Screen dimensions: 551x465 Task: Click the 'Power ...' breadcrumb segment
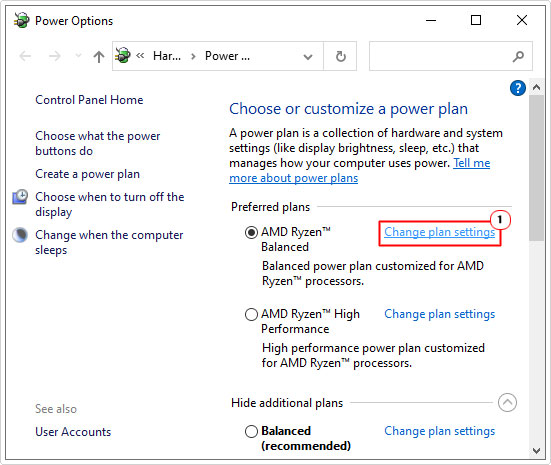(227, 56)
